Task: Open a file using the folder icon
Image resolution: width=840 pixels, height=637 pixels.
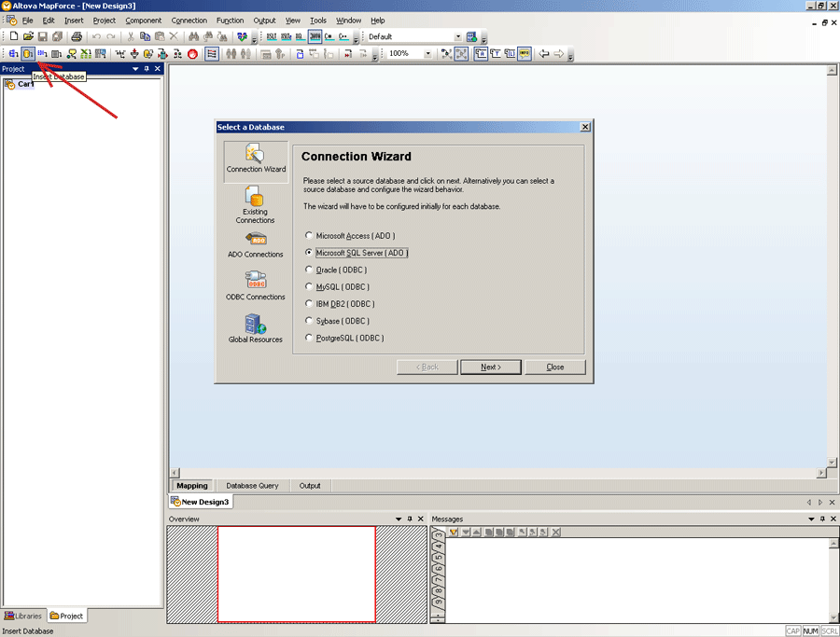Action: (28, 36)
